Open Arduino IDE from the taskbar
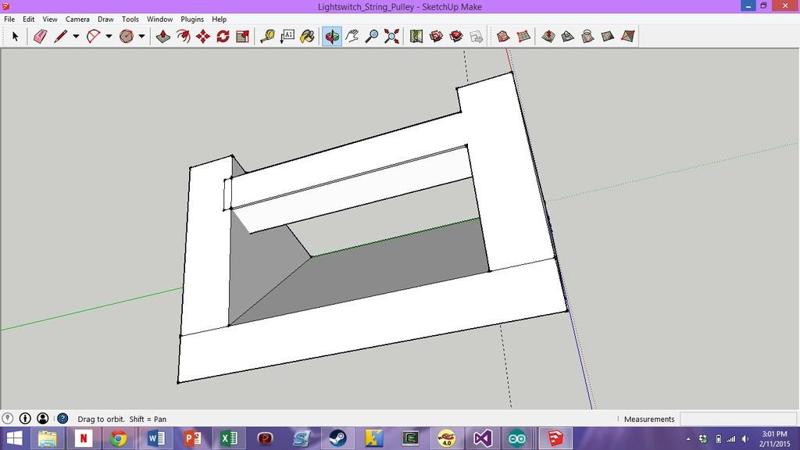The height and width of the screenshot is (450, 800). tap(517, 438)
